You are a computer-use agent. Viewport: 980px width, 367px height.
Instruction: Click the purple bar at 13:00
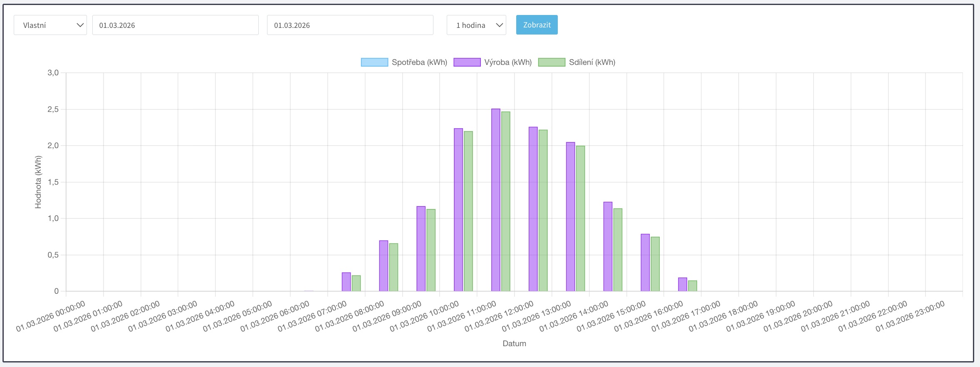tap(570, 216)
